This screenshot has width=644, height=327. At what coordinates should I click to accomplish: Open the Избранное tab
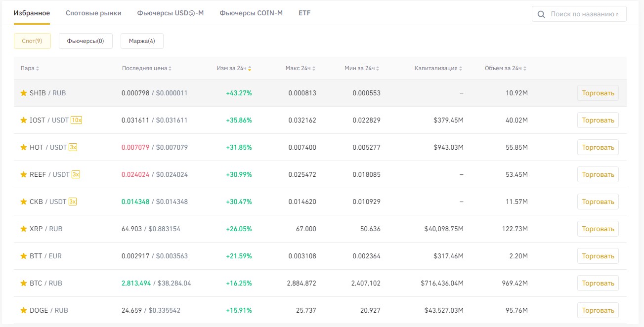tap(32, 13)
